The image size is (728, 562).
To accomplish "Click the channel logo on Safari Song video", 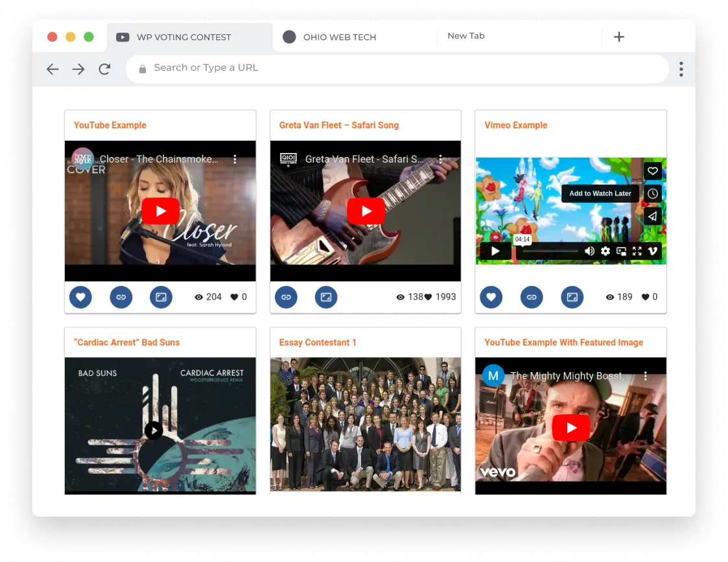I will point(288,159).
